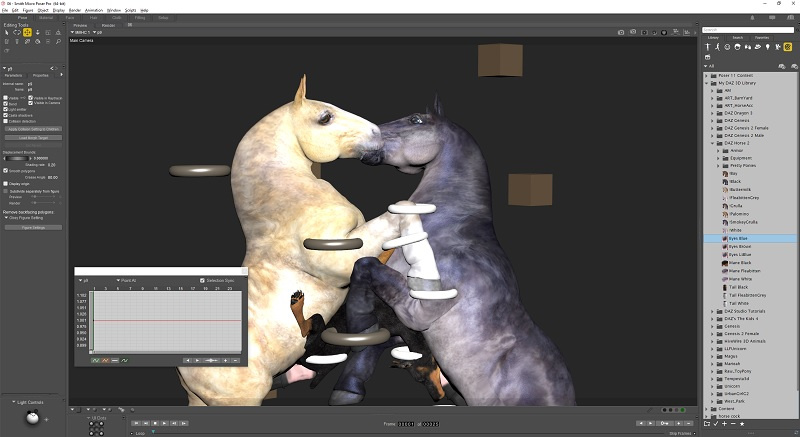Select spline section curve button in graph
The height and width of the screenshot is (437, 800).
tap(95, 361)
